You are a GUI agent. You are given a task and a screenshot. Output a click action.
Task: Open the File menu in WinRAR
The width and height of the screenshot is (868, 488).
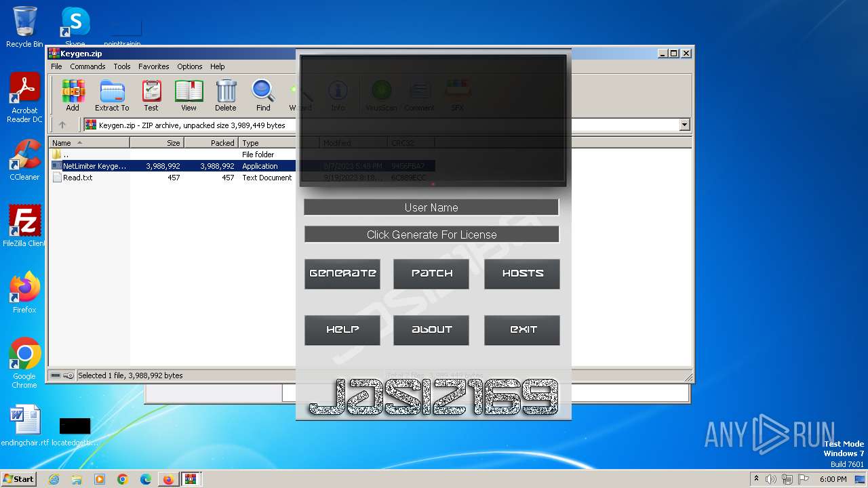[x=56, y=66]
